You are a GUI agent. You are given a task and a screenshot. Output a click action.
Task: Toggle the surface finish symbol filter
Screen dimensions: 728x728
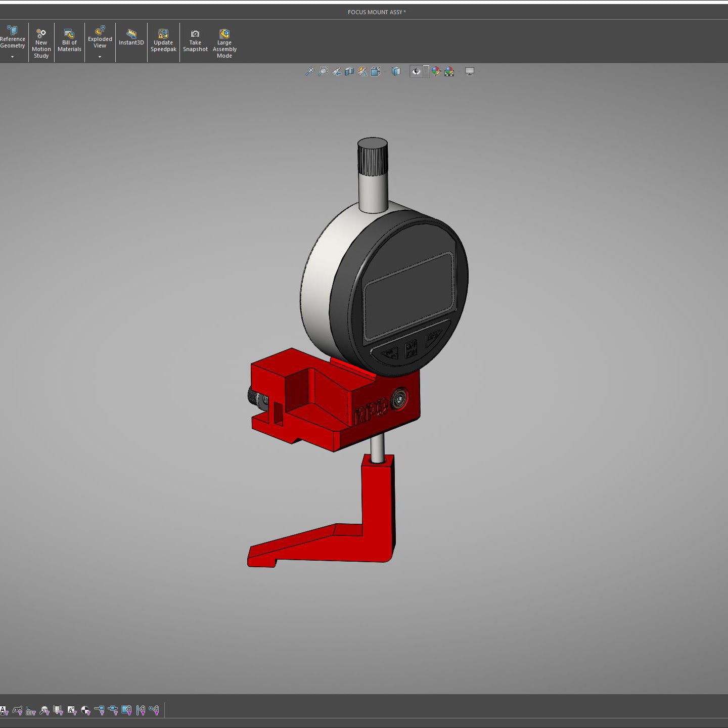17,710
